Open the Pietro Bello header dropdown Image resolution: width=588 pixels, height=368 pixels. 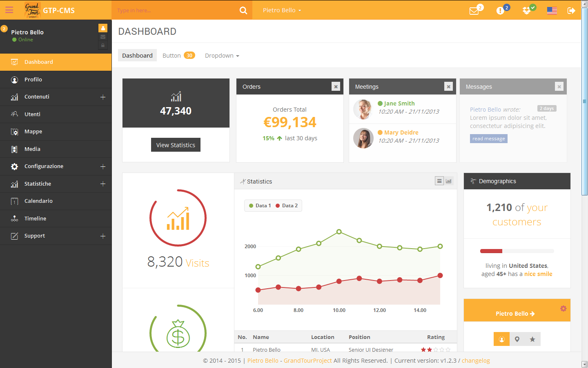pyautogui.click(x=282, y=10)
